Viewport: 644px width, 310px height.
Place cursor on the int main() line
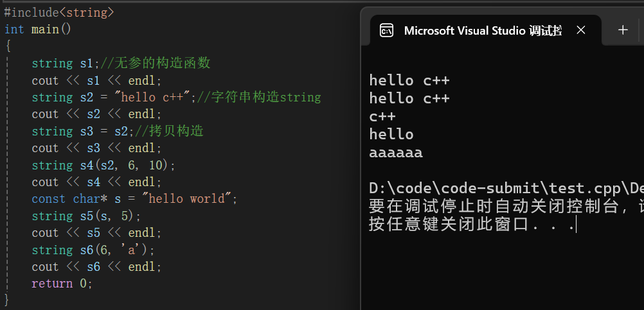tap(38, 30)
